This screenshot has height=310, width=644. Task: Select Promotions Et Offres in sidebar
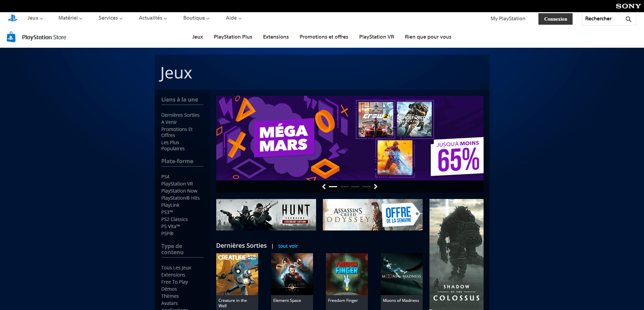[177, 132]
